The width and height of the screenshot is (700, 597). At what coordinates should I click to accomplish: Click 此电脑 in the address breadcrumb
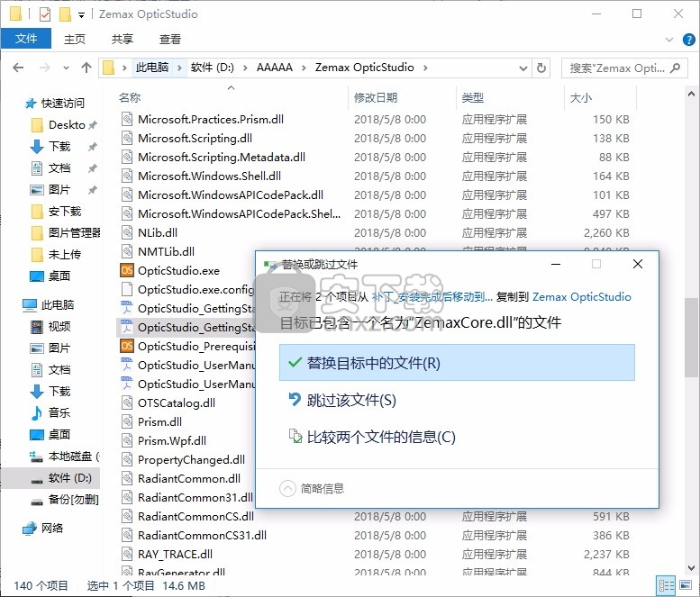[151, 68]
